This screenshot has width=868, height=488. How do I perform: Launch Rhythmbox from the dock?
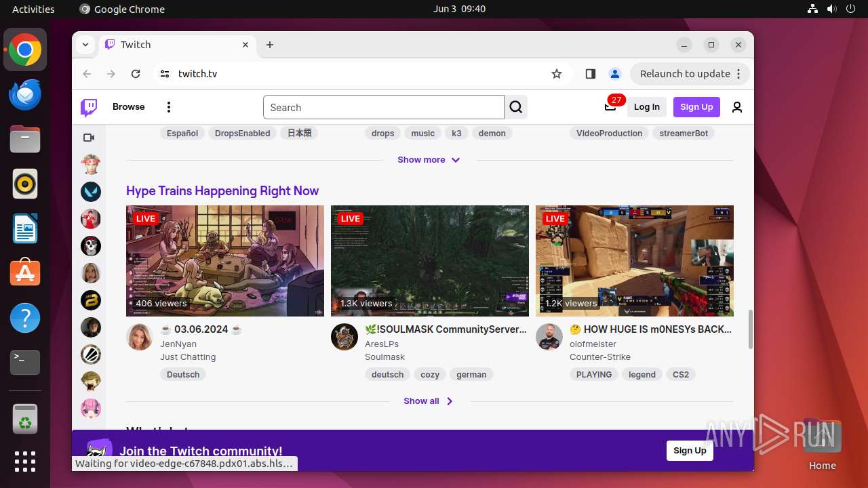pos(25,184)
